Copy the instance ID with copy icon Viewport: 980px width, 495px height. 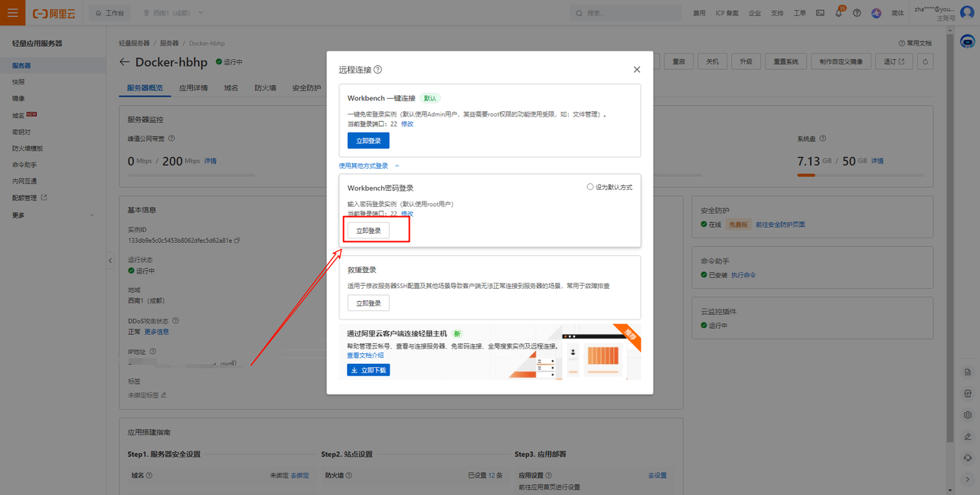pyautogui.click(x=237, y=241)
